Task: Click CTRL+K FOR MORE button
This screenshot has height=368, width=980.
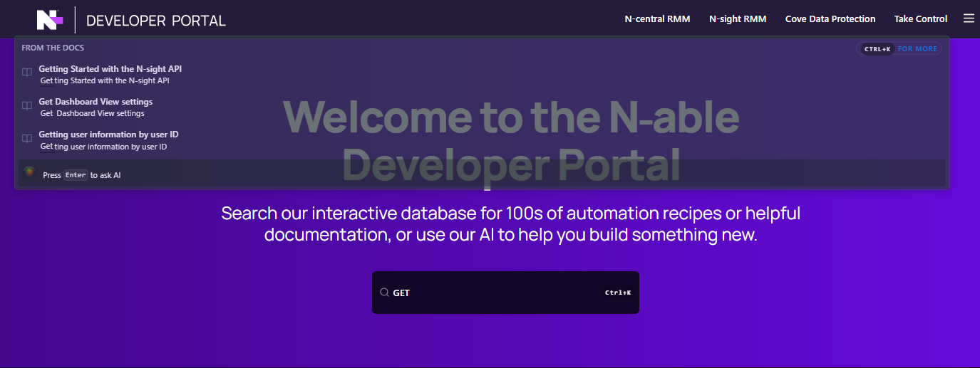Action: click(x=899, y=48)
